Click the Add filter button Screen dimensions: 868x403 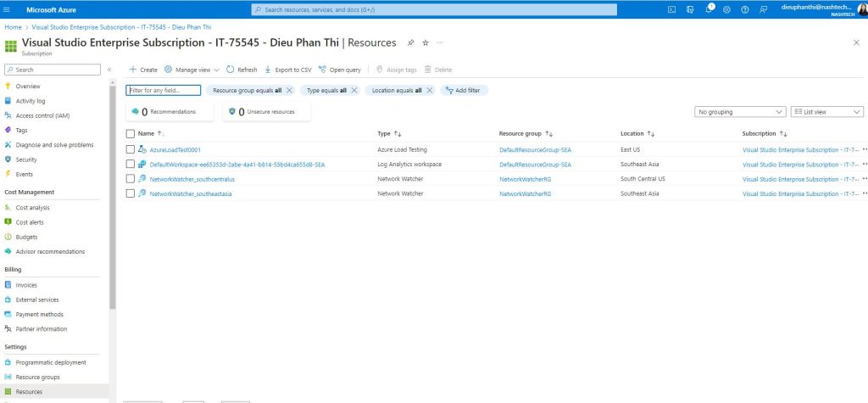pos(463,90)
